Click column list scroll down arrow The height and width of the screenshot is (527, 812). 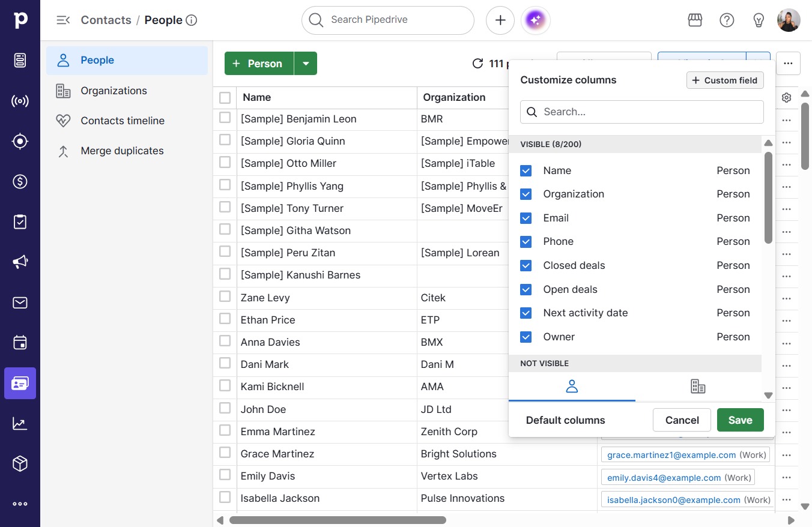point(768,395)
